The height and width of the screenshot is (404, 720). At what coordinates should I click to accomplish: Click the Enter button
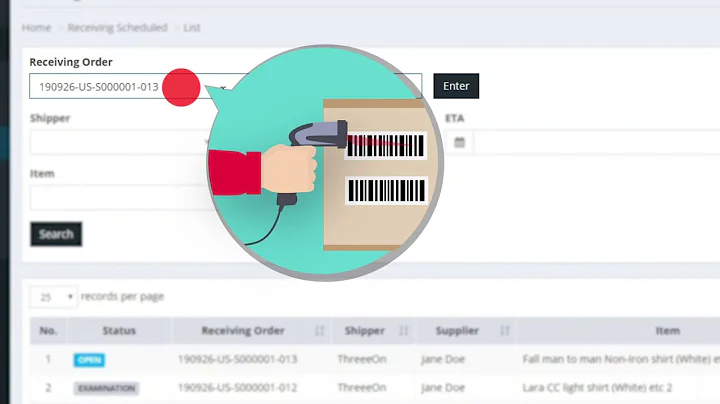pos(456,86)
